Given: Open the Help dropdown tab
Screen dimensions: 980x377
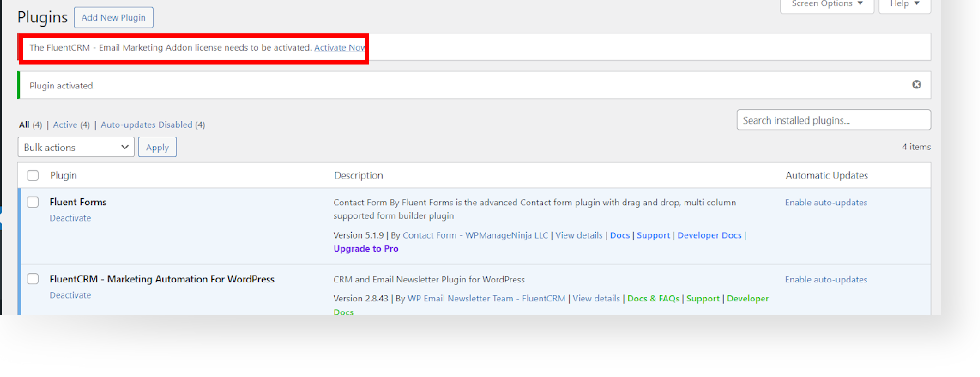Looking at the screenshot, I should coord(905,4).
